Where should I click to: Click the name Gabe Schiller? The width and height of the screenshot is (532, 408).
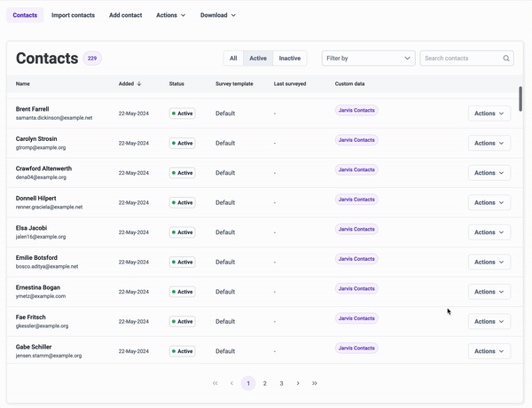pos(34,347)
